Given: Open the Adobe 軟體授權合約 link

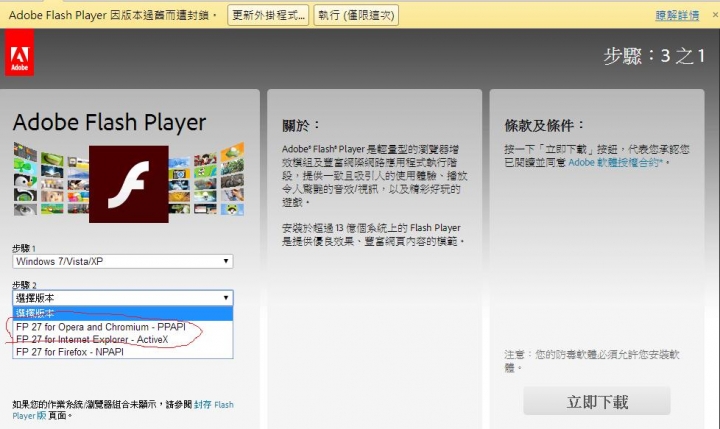Looking at the screenshot, I should click(x=616, y=162).
